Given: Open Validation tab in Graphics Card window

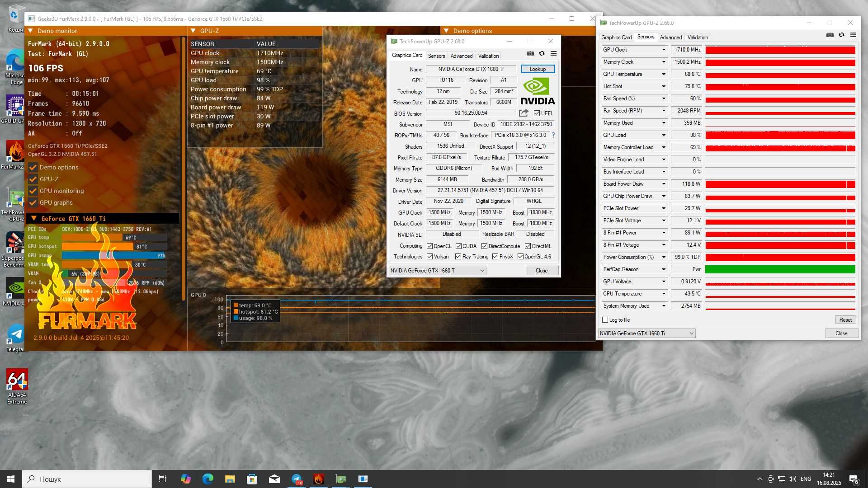Looking at the screenshot, I should coord(488,56).
